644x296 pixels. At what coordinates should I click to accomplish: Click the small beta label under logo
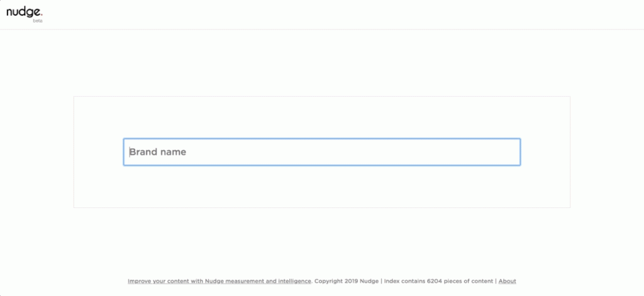(x=37, y=21)
